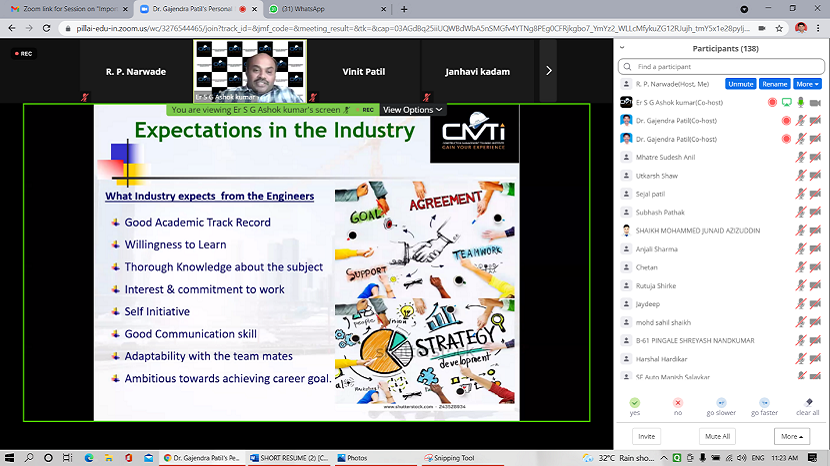Image resolution: width=830 pixels, height=466 pixels.
Task: Click the camera-off icon for Subhash Pathak
Action: point(815,212)
